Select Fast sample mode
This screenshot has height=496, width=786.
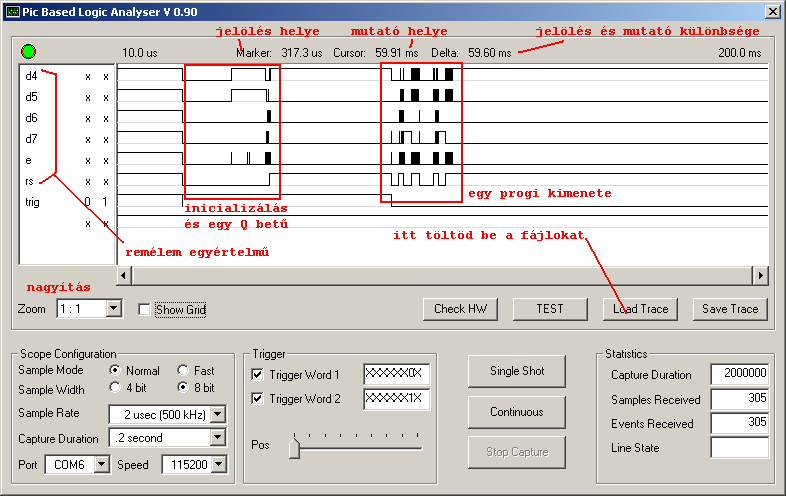(183, 370)
